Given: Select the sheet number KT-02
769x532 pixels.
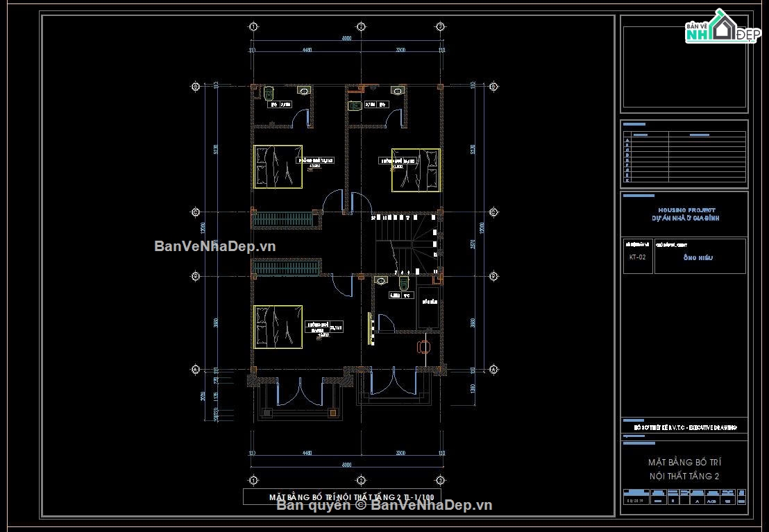Looking at the screenshot, I should point(637,257).
